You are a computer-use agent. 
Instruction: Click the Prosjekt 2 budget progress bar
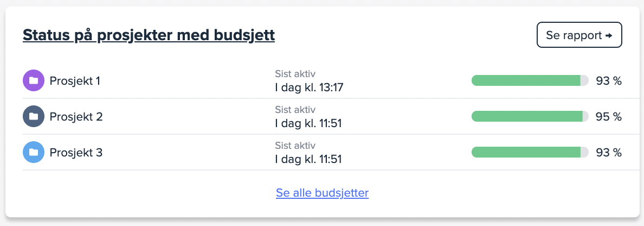pyautogui.click(x=530, y=116)
